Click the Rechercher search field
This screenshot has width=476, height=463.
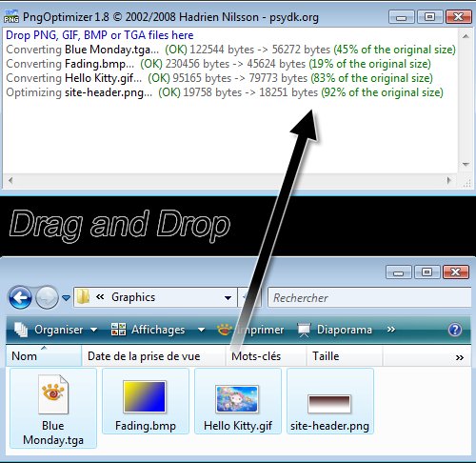tap(369, 297)
